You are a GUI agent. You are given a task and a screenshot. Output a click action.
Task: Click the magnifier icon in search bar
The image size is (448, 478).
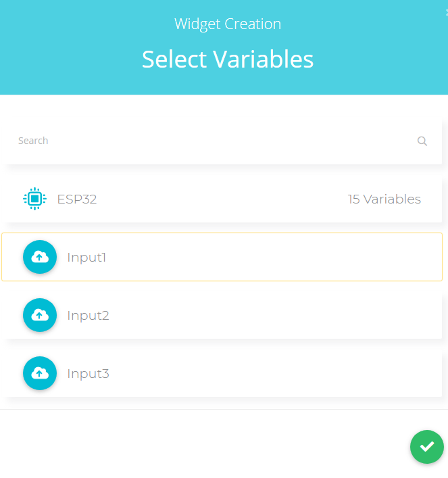coord(422,141)
